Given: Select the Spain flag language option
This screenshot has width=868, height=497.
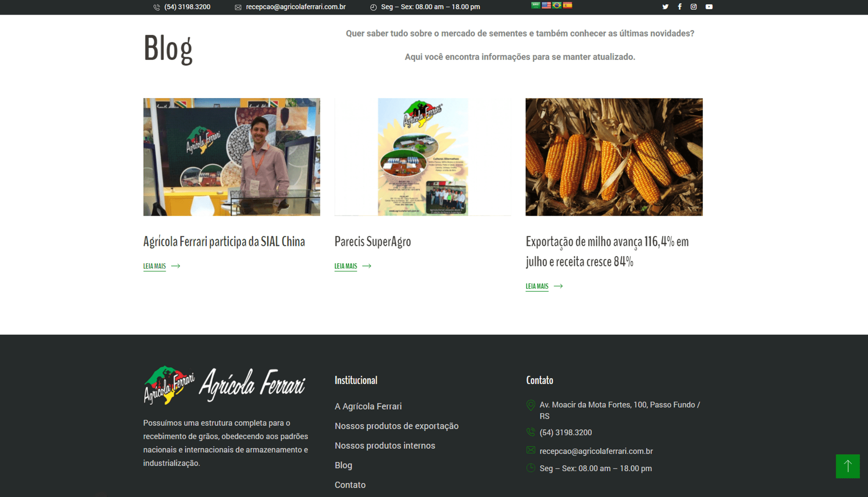Looking at the screenshot, I should 567,6.
